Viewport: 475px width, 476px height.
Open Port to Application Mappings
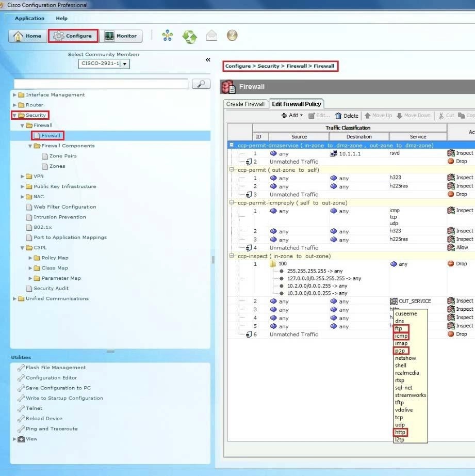70,237
